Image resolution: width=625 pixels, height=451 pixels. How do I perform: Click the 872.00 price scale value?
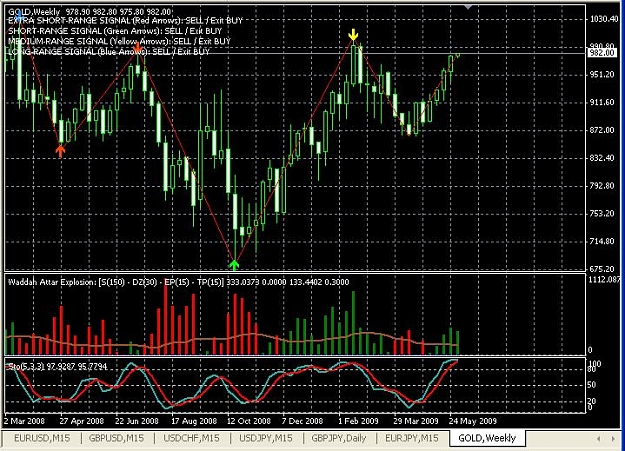pos(602,130)
